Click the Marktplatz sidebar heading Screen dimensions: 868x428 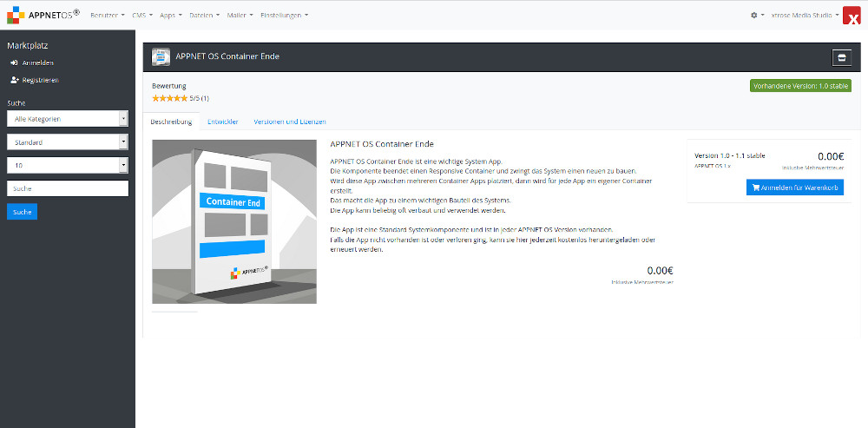(28, 45)
